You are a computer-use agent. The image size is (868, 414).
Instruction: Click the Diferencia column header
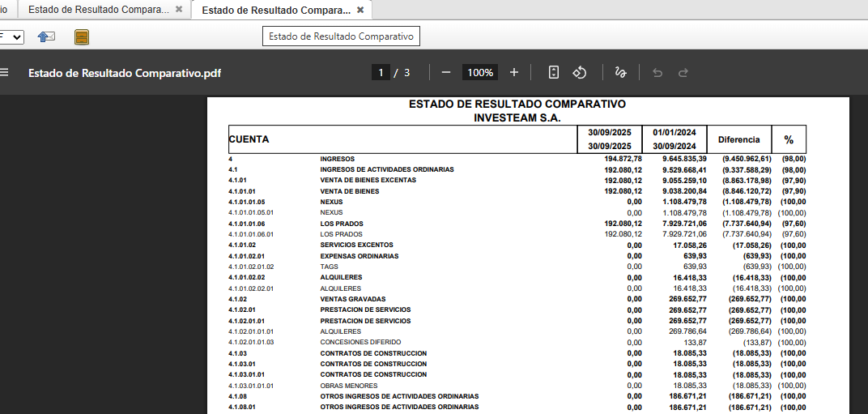pos(738,139)
